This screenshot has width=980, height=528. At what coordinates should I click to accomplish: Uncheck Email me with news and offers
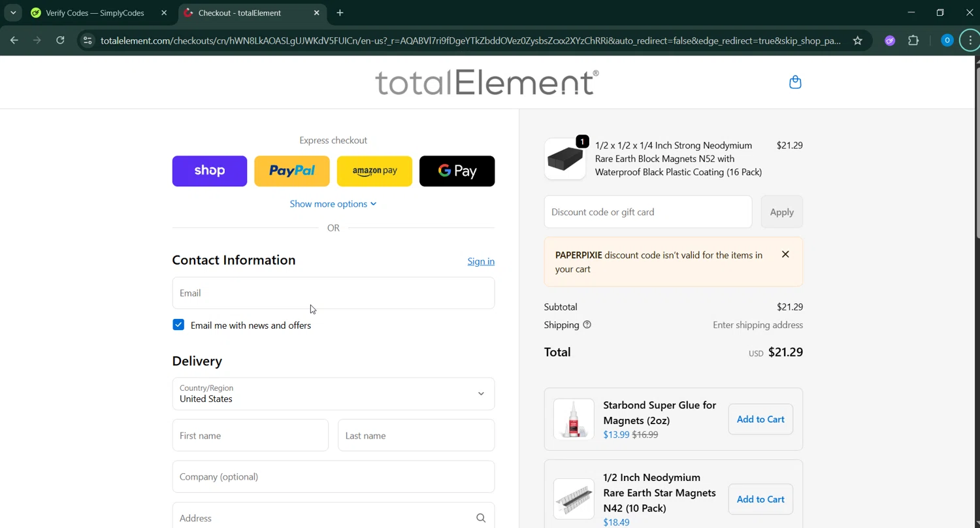tap(178, 325)
